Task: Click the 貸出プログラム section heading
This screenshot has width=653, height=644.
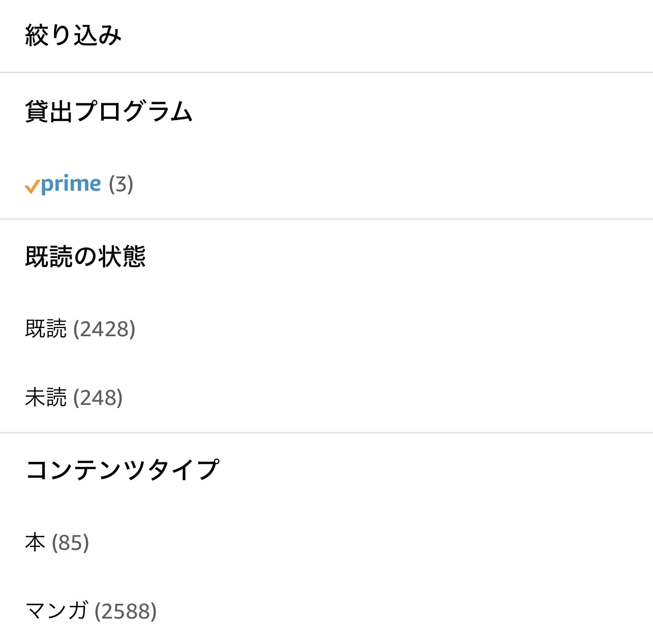Action: coord(109,111)
